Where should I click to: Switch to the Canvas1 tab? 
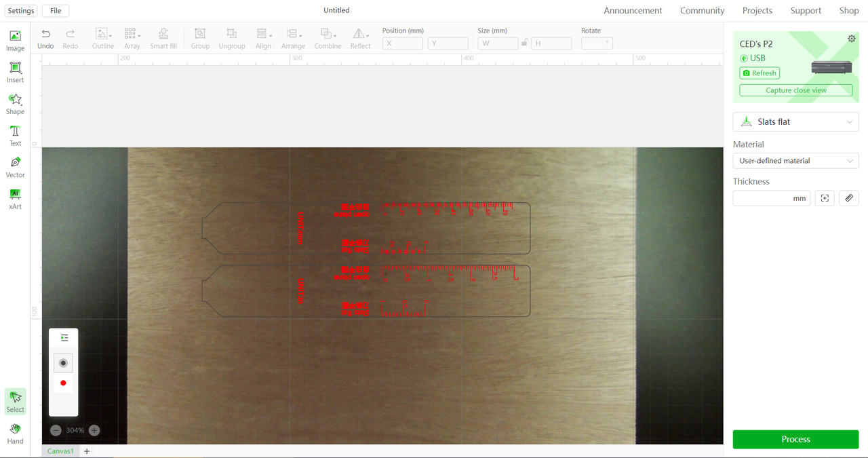60,451
